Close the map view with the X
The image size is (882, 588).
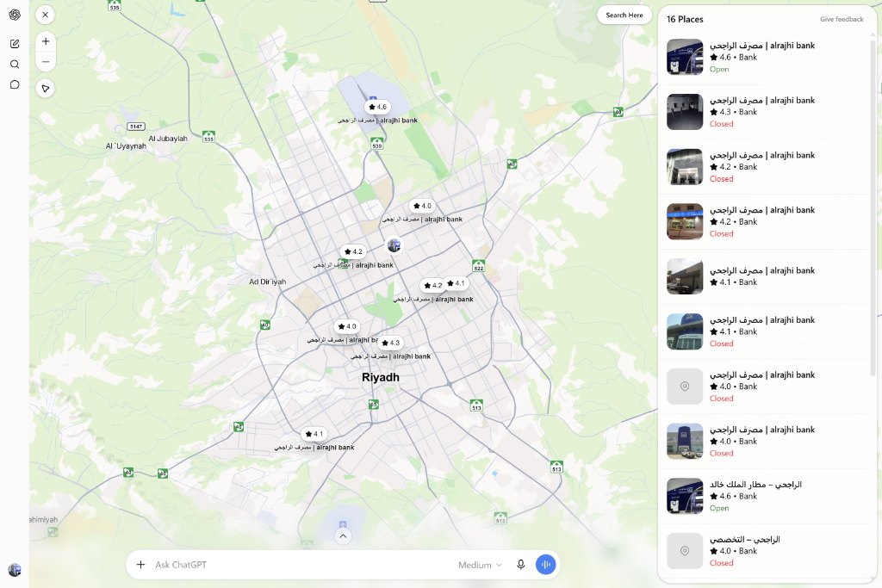(46, 15)
